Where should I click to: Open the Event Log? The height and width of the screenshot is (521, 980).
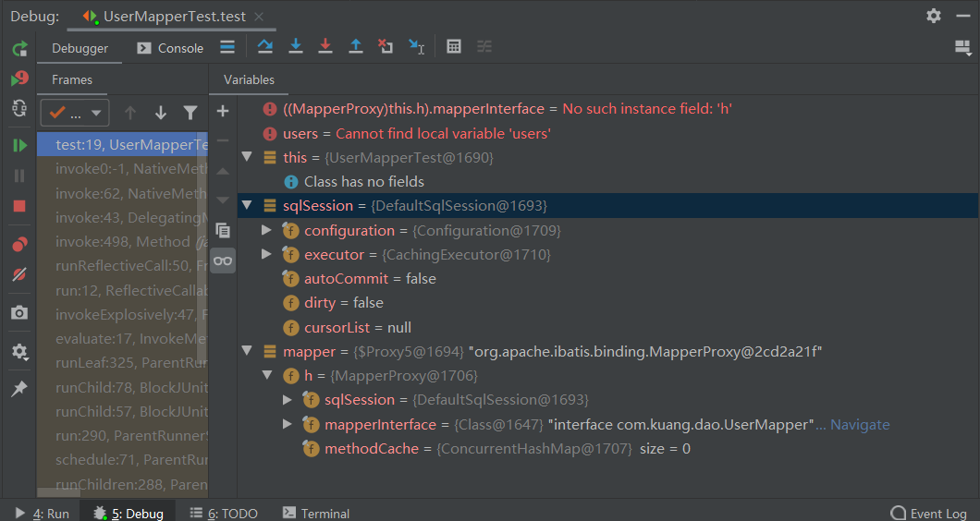click(x=928, y=513)
